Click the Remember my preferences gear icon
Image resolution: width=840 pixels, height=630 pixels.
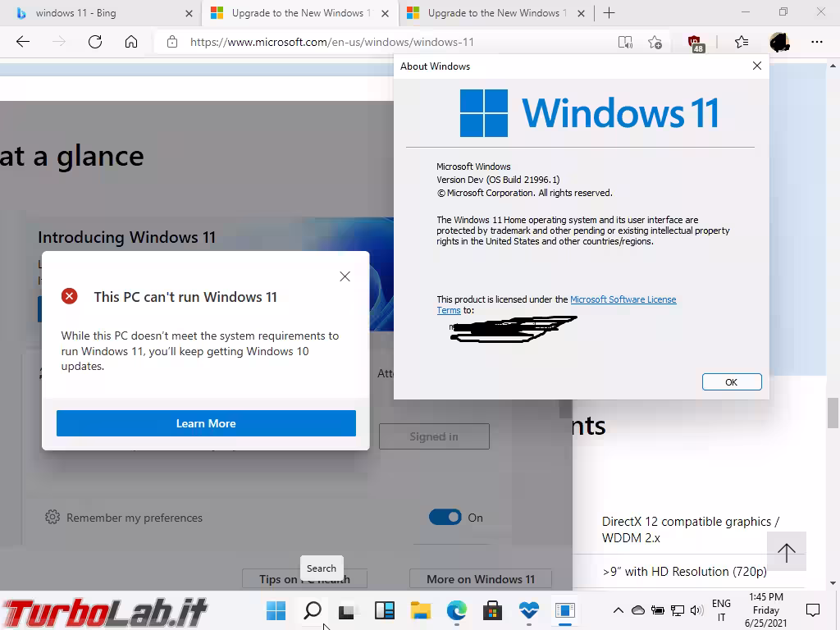coord(52,517)
